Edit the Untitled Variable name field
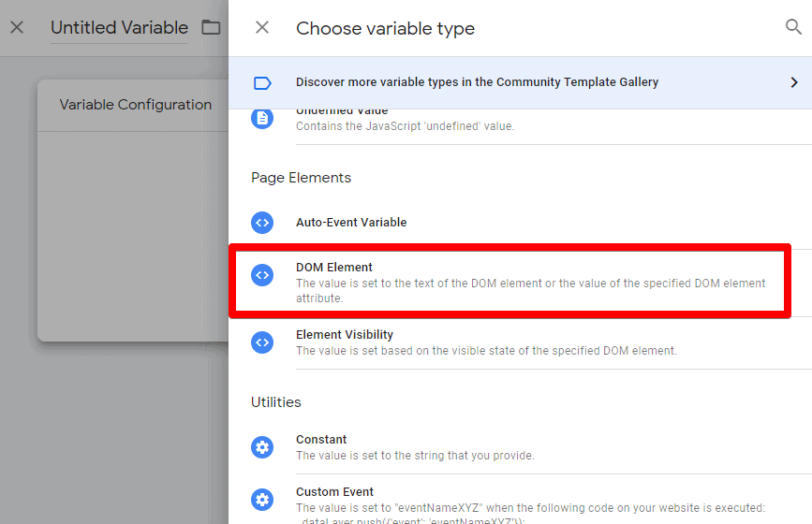This screenshot has height=524, width=812. pyautogui.click(x=119, y=27)
